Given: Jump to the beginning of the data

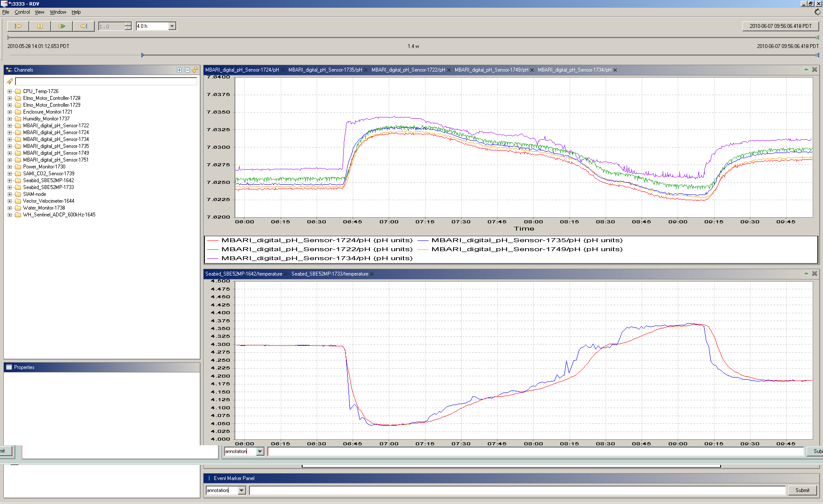Looking at the screenshot, I should click(18, 26).
